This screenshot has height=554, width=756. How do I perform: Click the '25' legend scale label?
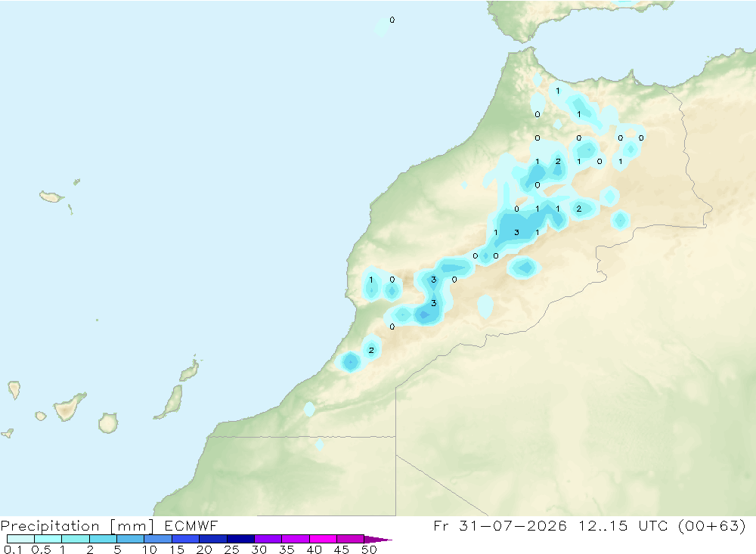tap(232, 549)
